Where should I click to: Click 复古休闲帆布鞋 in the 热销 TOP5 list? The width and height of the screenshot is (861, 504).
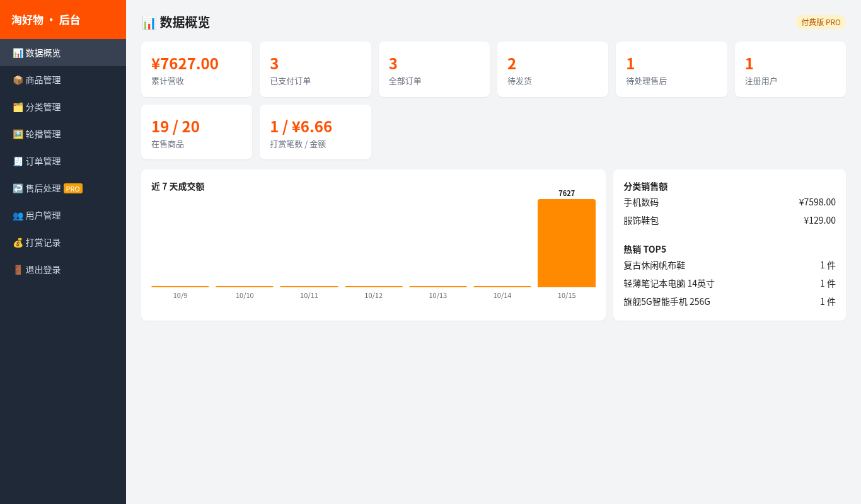(x=654, y=265)
